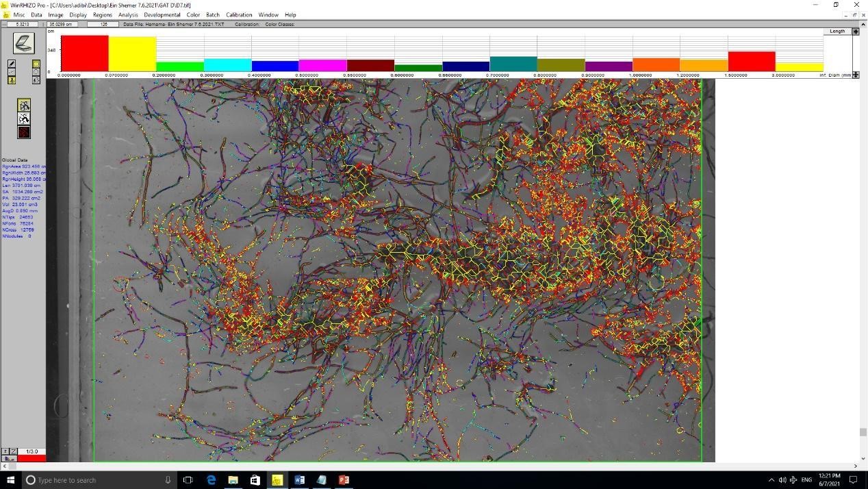Click the green 0.2000000 diameter class bar

180,66
